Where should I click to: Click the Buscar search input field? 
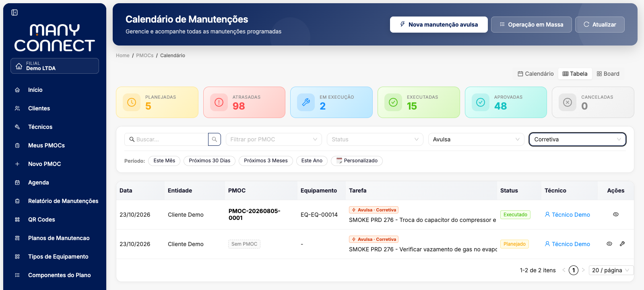[x=166, y=139]
